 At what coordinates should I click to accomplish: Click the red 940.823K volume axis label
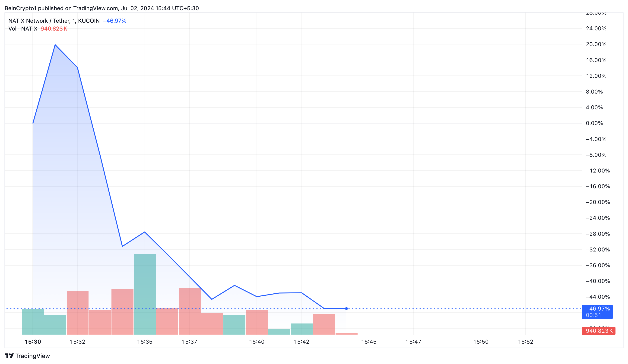click(599, 331)
